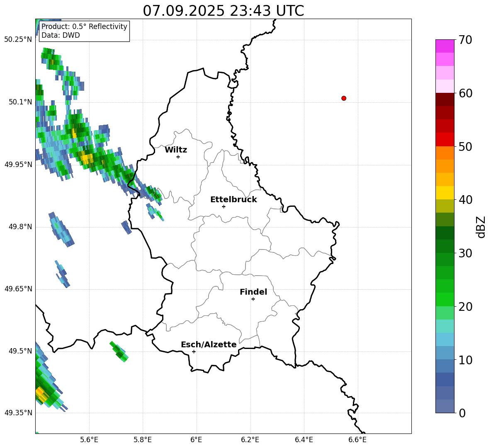Click the small blue echo near 49.65°N

point(62,274)
